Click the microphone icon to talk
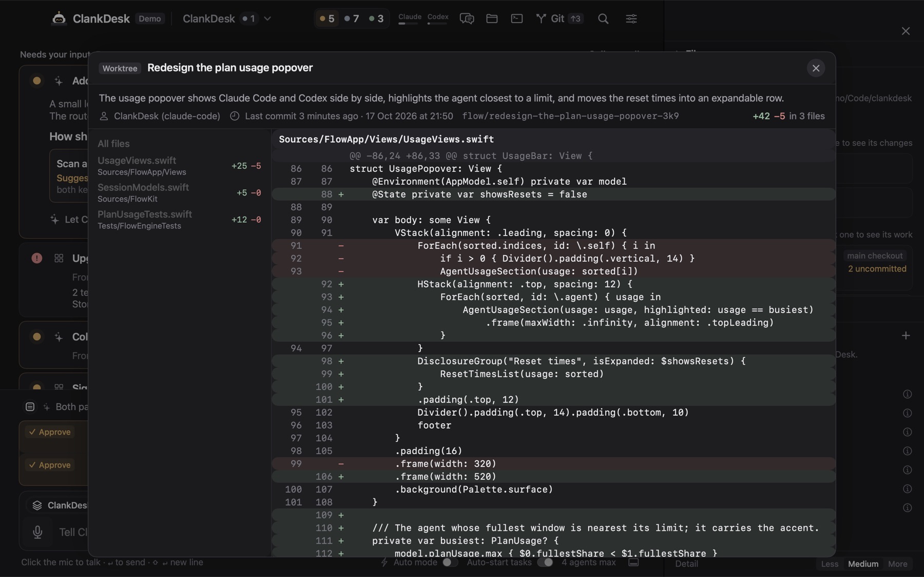 (x=37, y=532)
